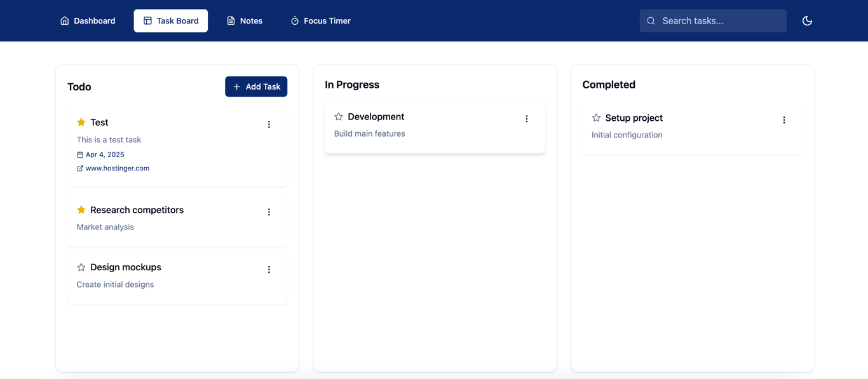Click the Dashboard home icon
The image size is (868, 379).
coord(64,20)
